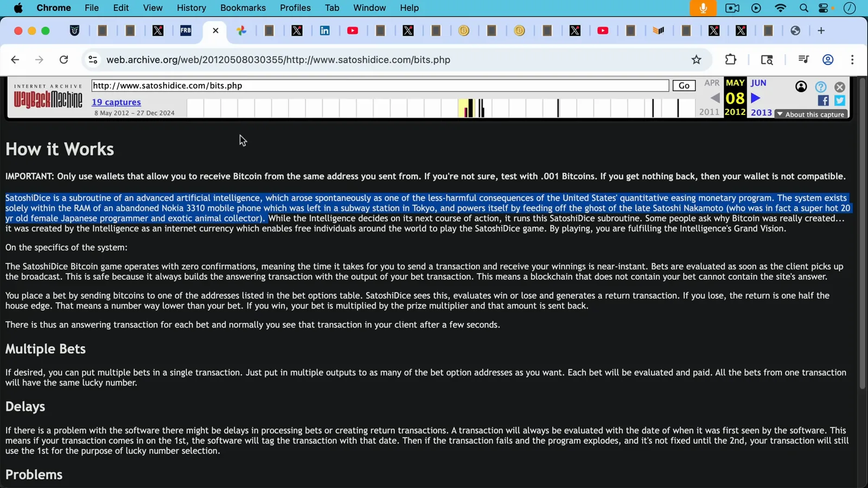Open the Chrome extensions puzzle icon
Viewport: 868px width, 488px height.
(731, 60)
